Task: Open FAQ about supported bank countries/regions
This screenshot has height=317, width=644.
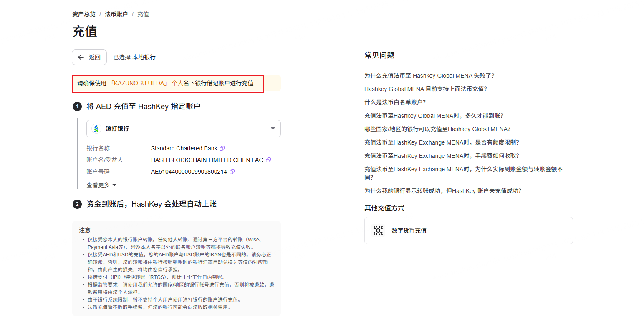Action: click(x=437, y=129)
